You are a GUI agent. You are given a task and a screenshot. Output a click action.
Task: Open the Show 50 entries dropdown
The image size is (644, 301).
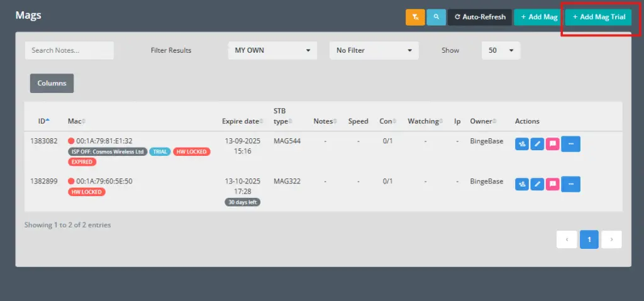coord(501,50)
